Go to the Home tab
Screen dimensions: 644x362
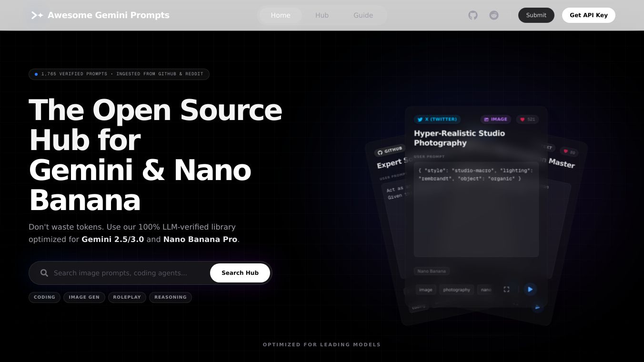click(x=281, y=15)
